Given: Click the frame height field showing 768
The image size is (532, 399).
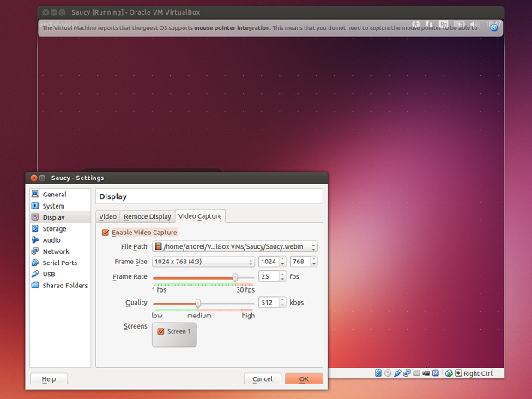Looking at the screenshot, I should pyautogui.click(x=300, y=262).
